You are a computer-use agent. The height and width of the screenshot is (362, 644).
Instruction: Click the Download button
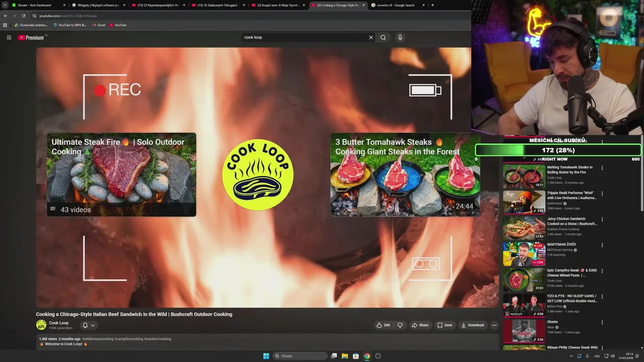pyautogui.click(x=472, y=325)
